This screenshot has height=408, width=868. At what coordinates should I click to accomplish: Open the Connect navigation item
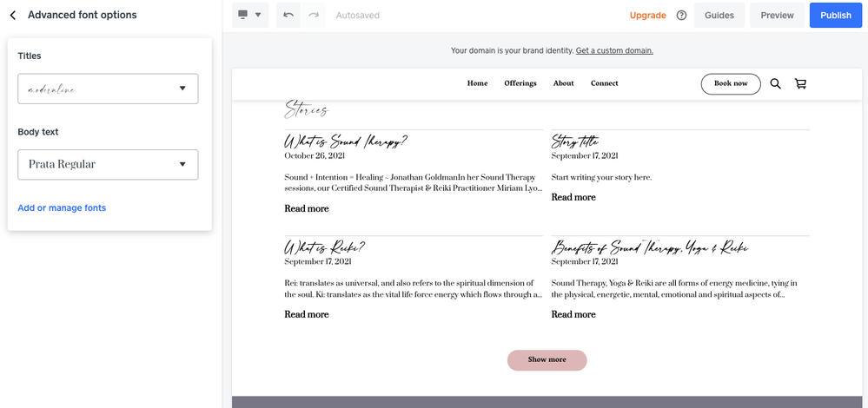click(604, 83)
